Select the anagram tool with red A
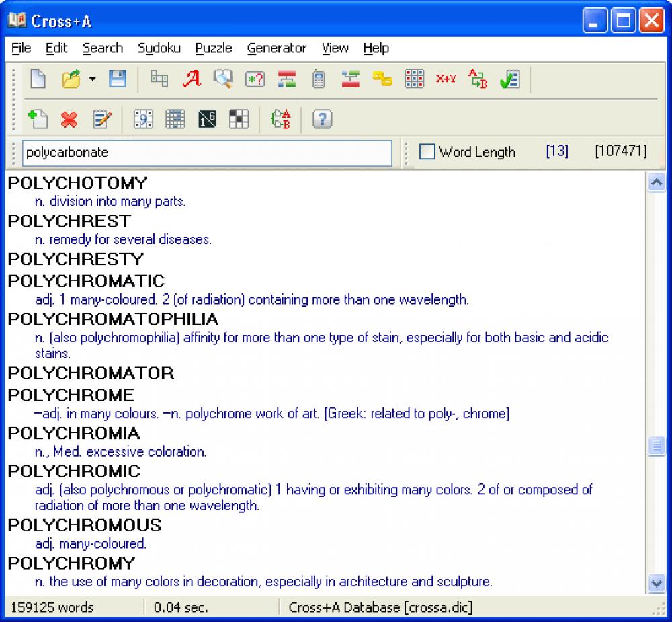The image size is (672, 622). [193, 79]
